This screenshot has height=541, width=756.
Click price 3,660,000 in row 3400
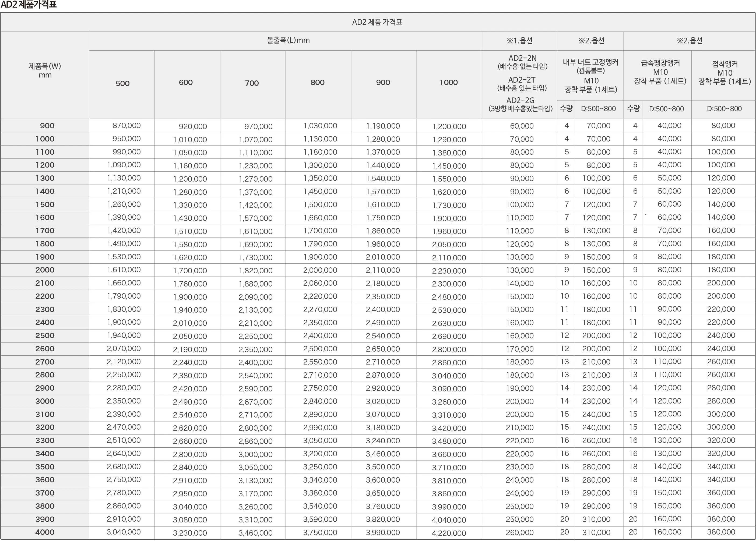point(449,455)
